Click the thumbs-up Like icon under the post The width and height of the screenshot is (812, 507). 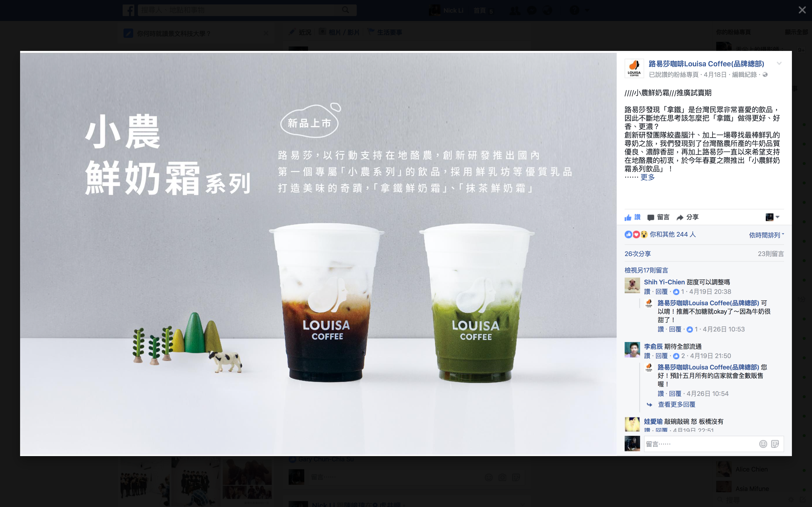tap(628, 217)
